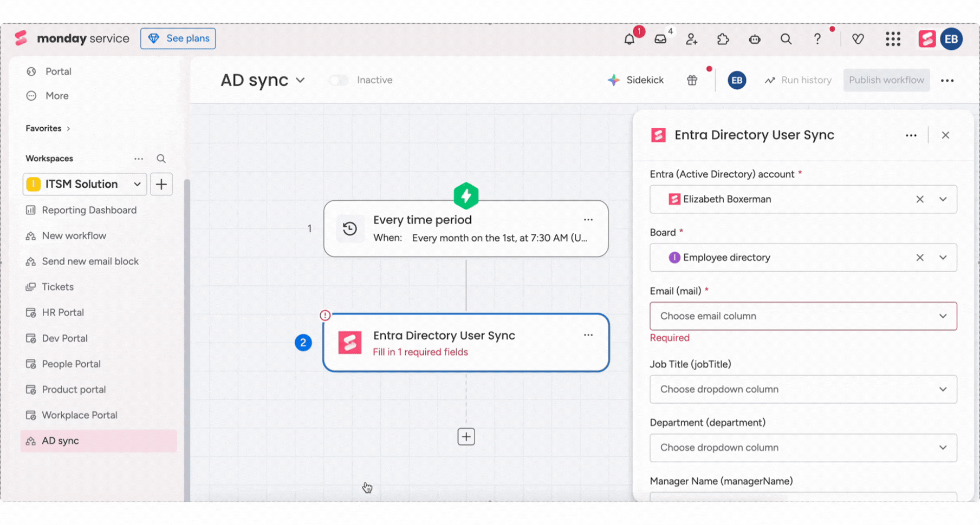Open Reporting Dashboard in sidebar
This screenshot has width=980, height=525.
pyautogui.click(x=89, y=210)
